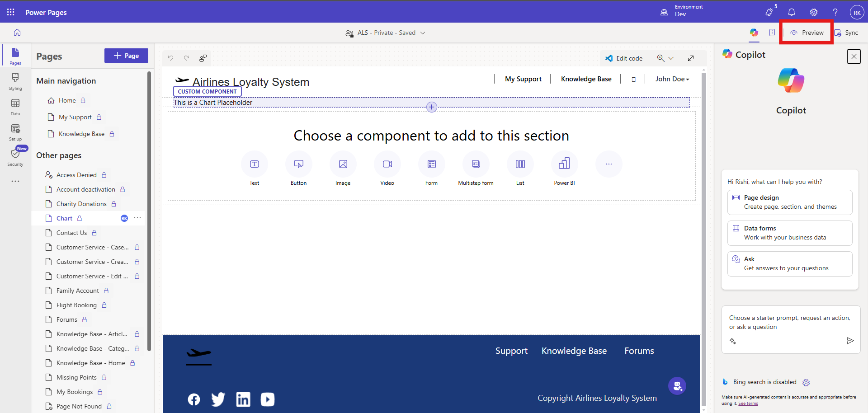868x413 pixels.
Task: Open the Data workspace icon
Action: [15, 107]
